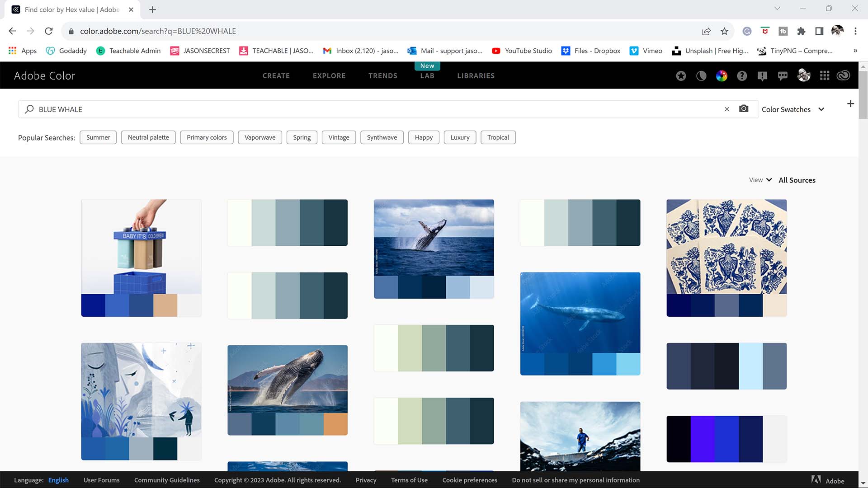Open the Adobe apps grid icon
Image resolution: width=868 pixels, height=488 pixels.
825,76
